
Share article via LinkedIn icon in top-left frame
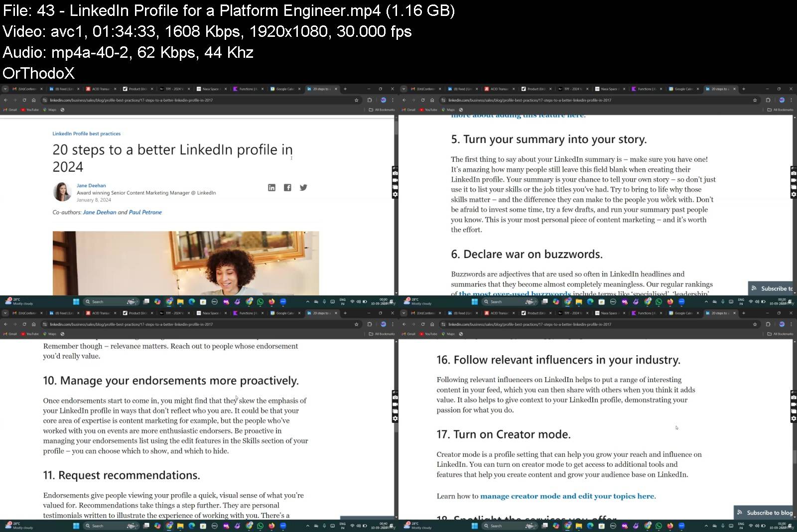click(x=271, y=187)
